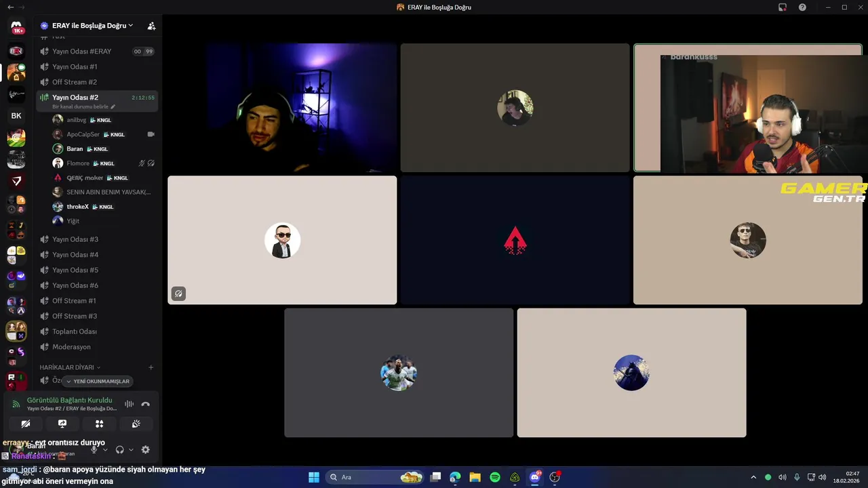Toggle microphone mute
The height and width of the screenshot is (488, 868).
coord(94,449)
